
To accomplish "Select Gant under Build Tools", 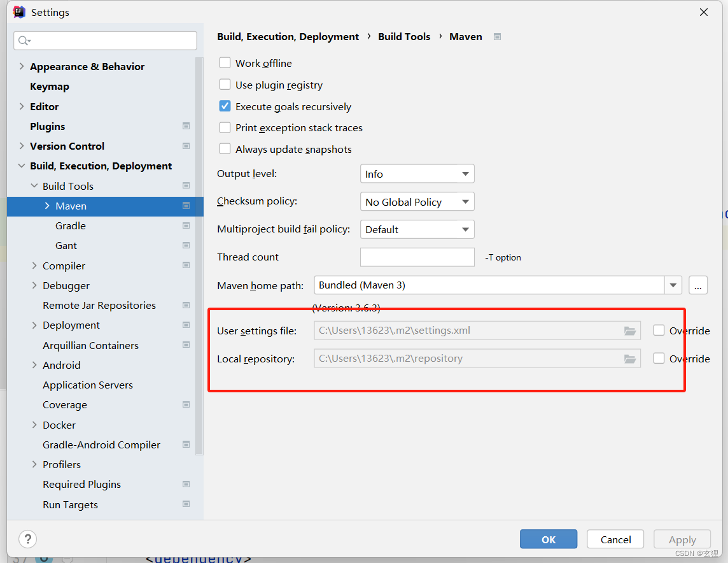I will 66,246.
